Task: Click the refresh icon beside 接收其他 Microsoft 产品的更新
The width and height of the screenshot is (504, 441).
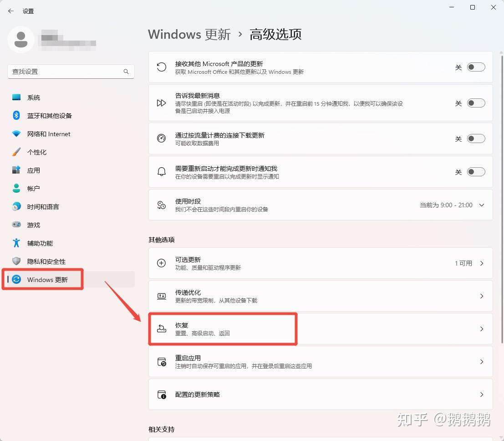Action: pos(161,67)
